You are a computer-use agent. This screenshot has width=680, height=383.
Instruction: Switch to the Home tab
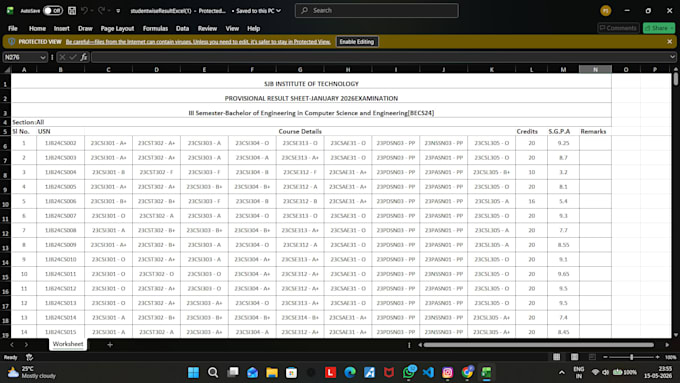pos(37,28)
